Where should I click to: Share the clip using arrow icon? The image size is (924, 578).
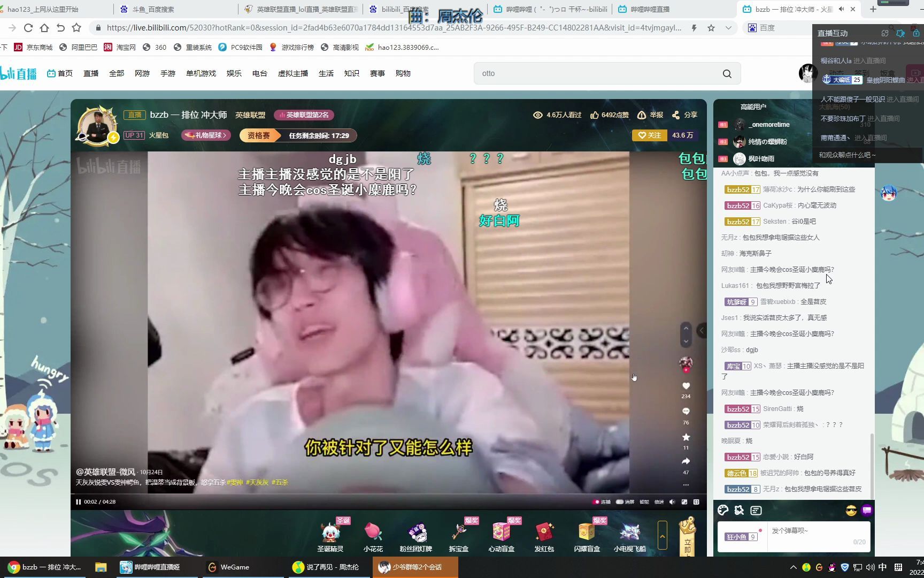[x=686, y=461]
